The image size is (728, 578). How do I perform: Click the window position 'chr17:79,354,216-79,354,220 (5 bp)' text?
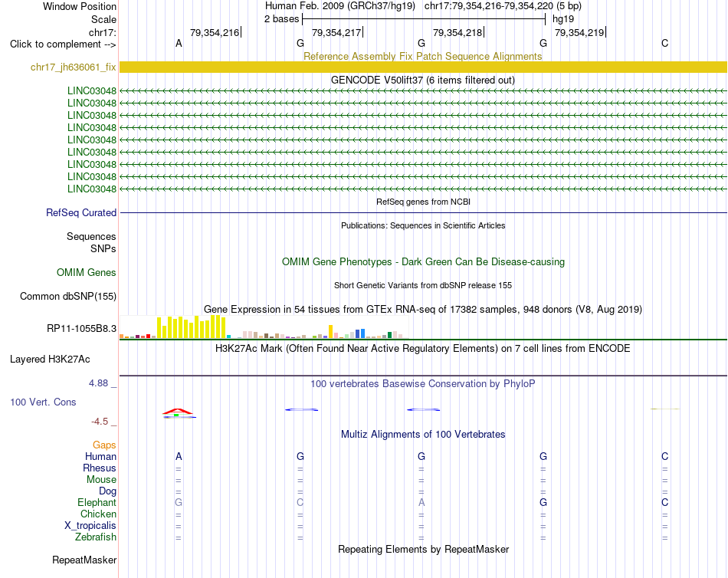pos(503,6)
